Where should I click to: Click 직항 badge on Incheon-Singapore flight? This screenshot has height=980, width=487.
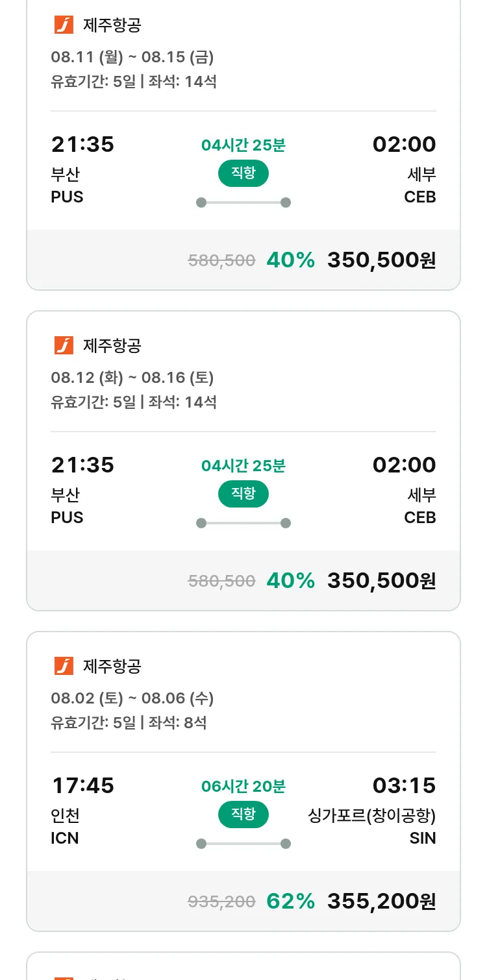[243, 815]
